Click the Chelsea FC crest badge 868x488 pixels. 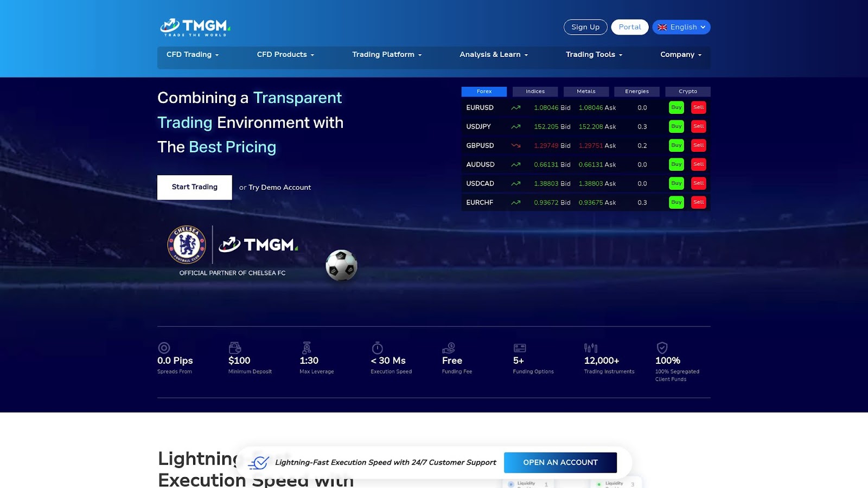tap(187, 245)
